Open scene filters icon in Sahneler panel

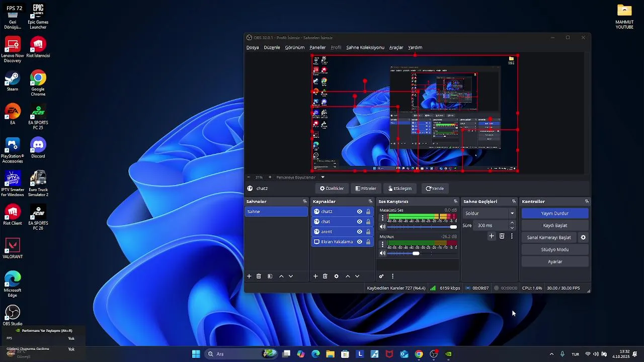270,276
